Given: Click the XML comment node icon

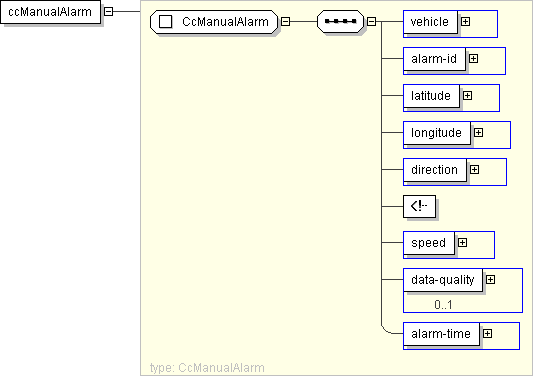Looking at the screenshot, I should [x=419, y=206].
